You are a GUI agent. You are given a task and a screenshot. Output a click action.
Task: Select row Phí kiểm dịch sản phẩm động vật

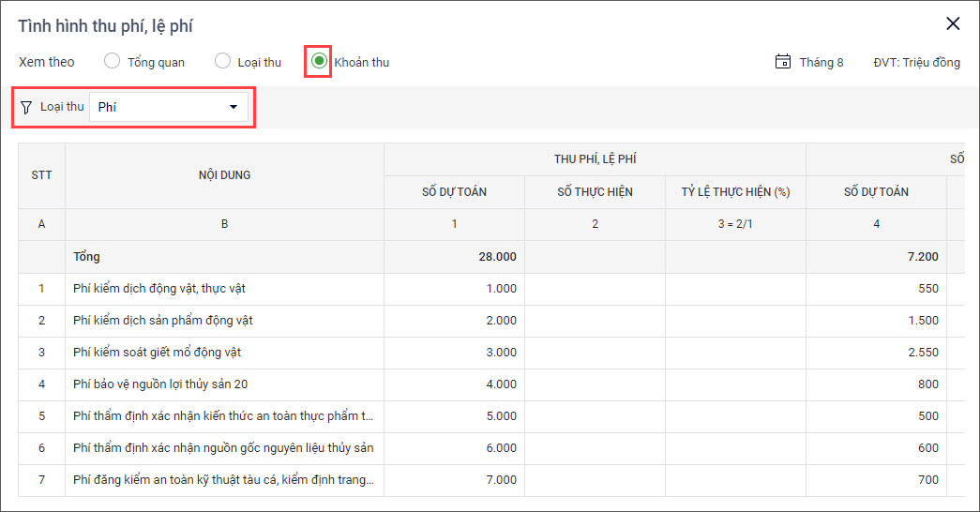[163, 321]
